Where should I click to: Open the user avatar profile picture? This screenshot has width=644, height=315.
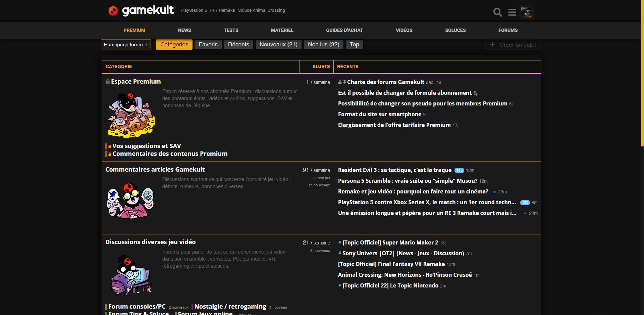[526, 12]
